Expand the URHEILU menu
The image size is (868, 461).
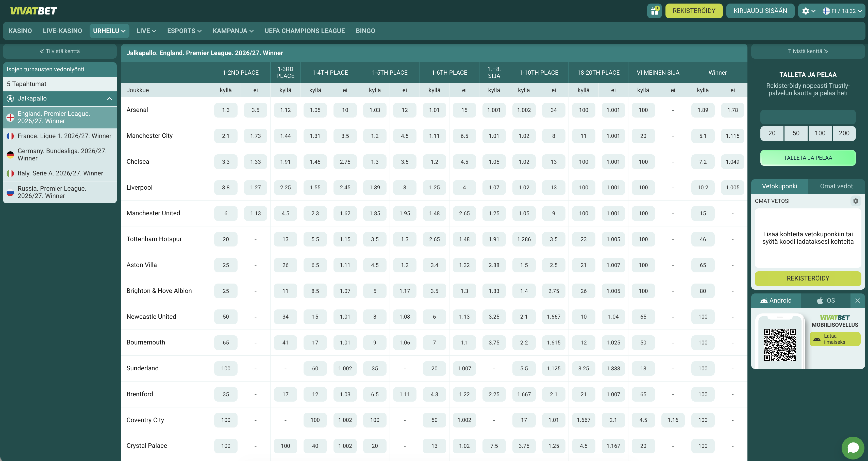point(109,31)
